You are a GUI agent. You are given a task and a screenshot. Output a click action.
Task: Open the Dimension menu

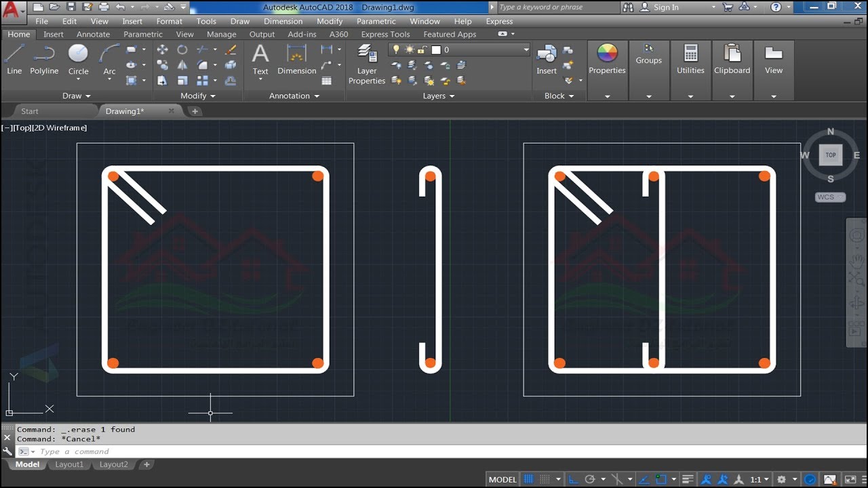coord(283,21)
